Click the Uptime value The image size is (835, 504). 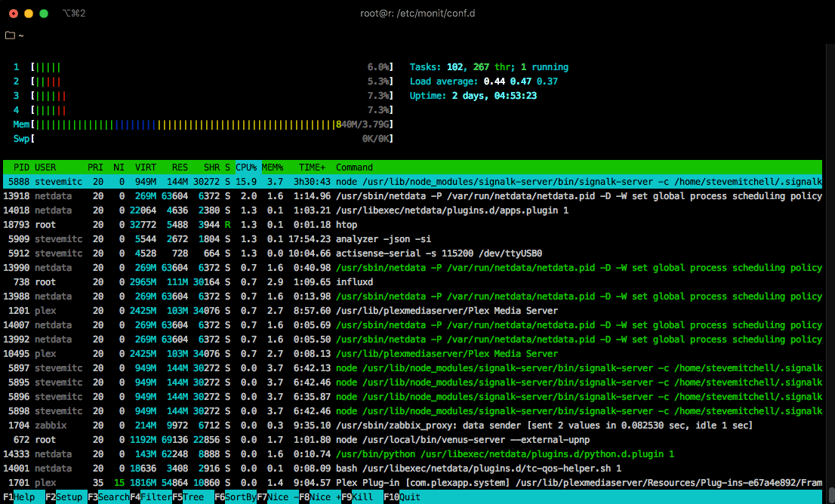tap(495, 96)
